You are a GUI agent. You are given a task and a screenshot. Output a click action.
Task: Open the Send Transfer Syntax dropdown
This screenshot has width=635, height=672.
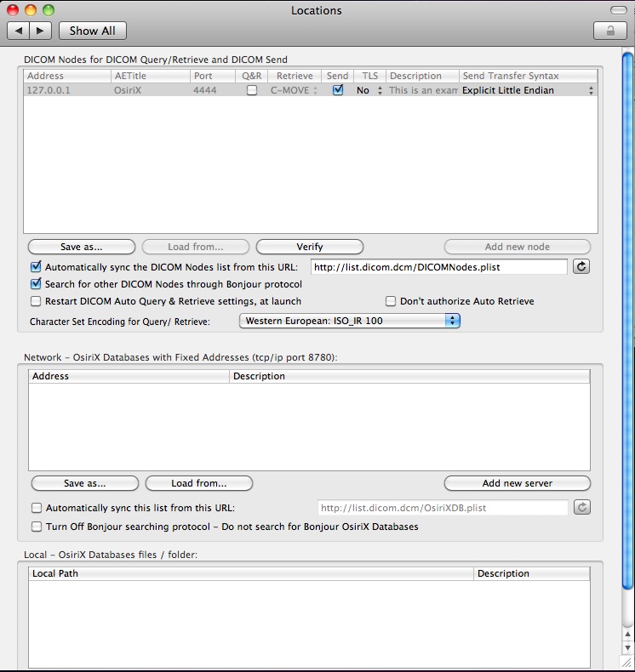click(528, 90)
